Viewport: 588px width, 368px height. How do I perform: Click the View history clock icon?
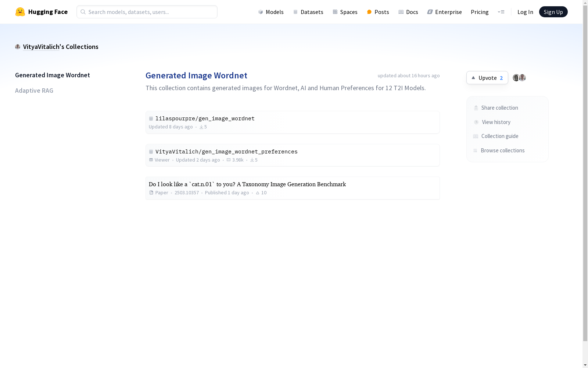tap(476, 122)
